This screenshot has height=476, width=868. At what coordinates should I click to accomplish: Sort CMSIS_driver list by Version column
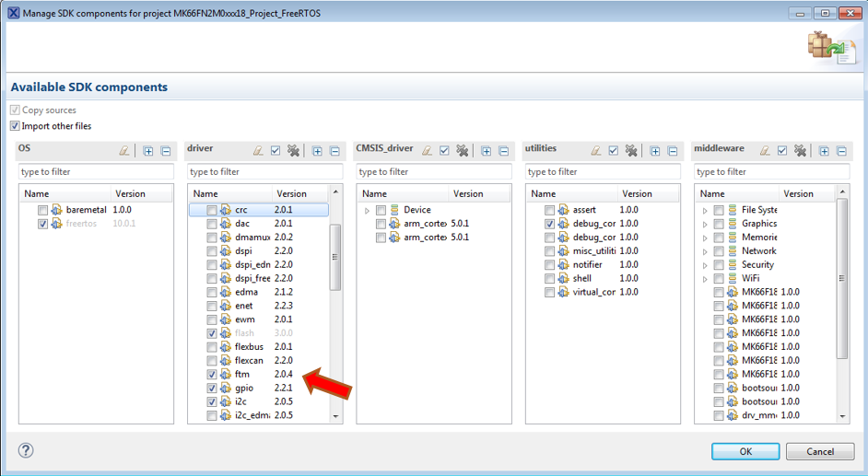pyautogui.click(x=479, y=193)
